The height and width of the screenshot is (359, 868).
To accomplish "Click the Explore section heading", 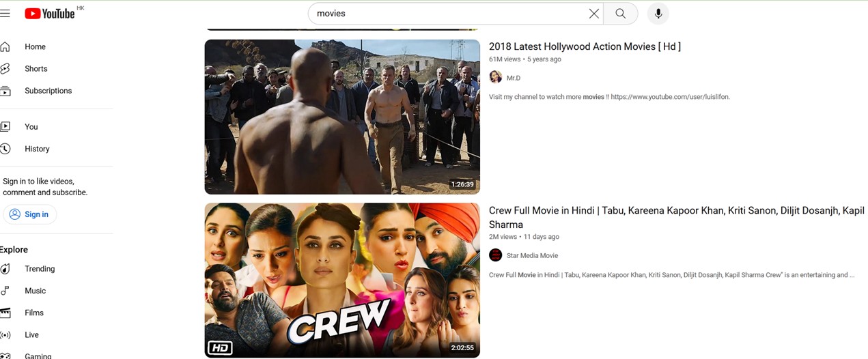I will click(x=14, y=250).
